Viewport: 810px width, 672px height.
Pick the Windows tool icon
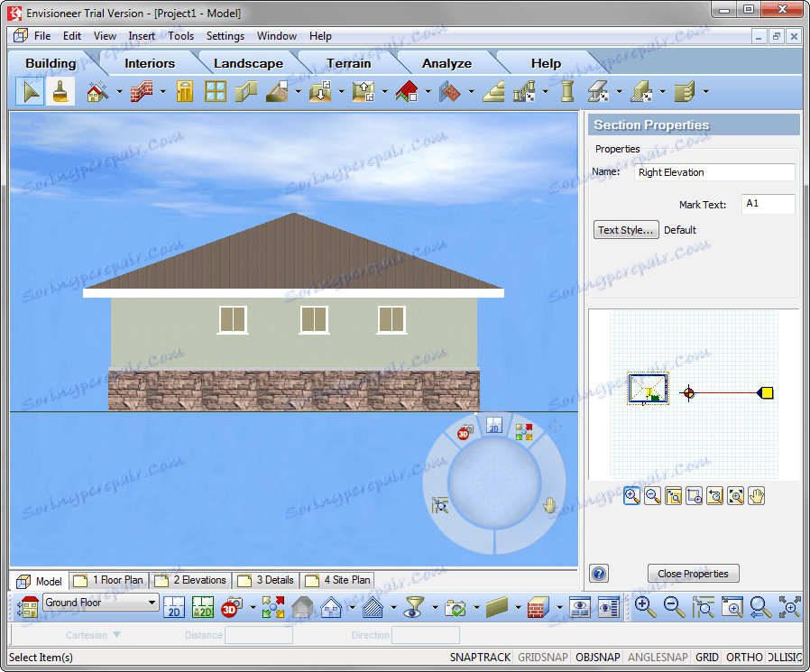(215, 91)
